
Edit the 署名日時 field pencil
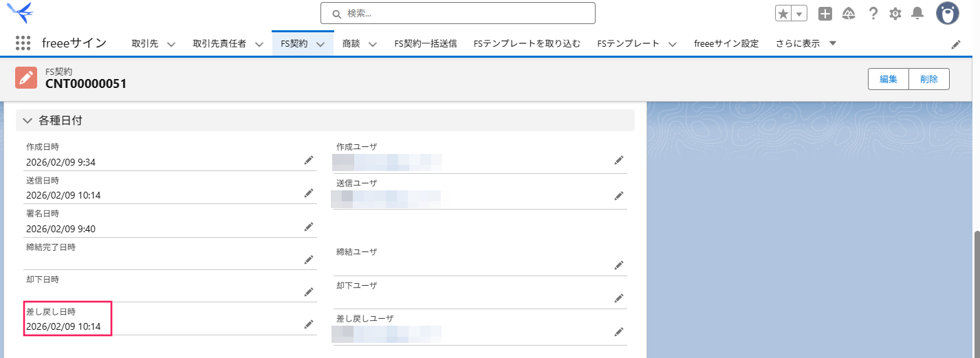click(309, 227)
